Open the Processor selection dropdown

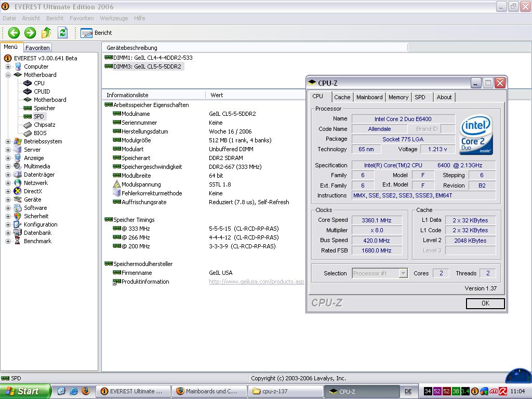(403, 273)
